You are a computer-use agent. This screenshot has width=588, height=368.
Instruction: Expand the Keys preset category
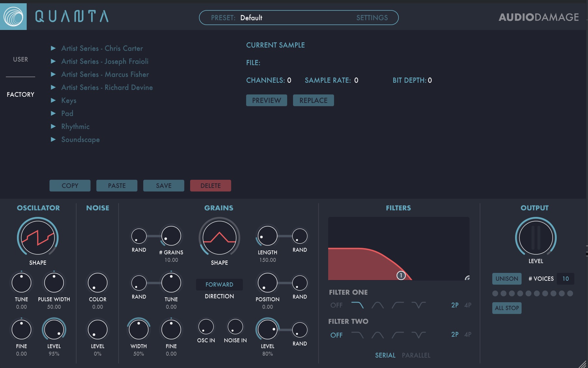point(69,100)
